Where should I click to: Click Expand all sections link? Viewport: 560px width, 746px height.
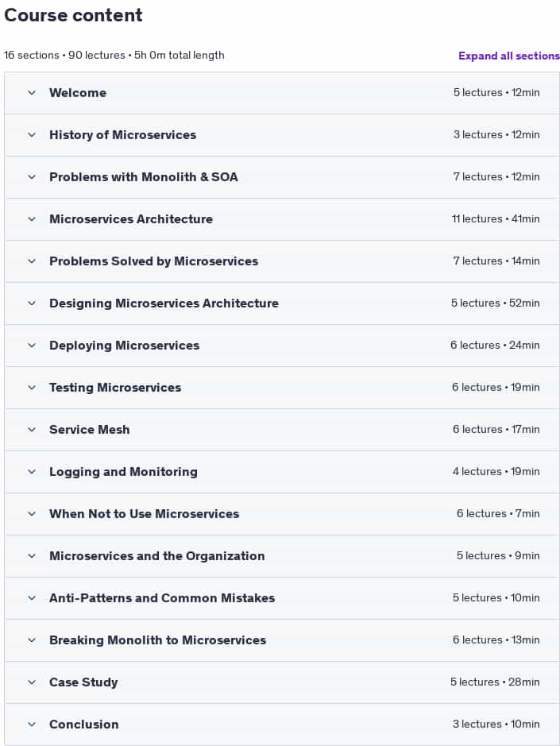point(509,56)
